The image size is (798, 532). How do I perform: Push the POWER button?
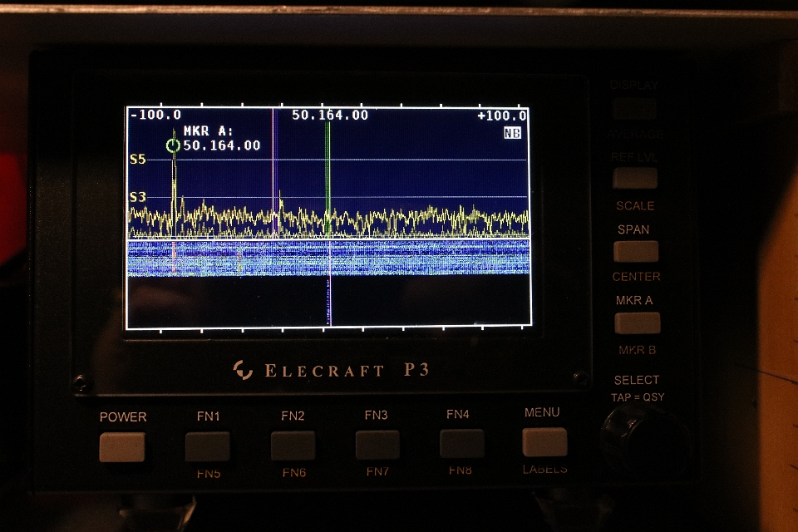tap(122, 447)
